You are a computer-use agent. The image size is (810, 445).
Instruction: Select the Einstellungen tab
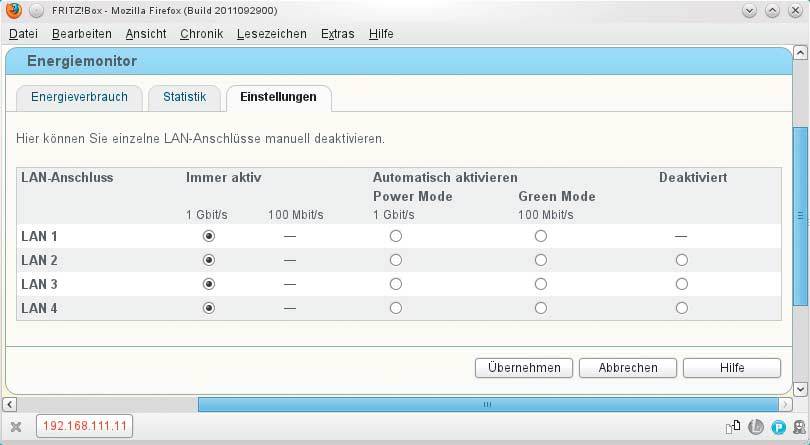278,98
